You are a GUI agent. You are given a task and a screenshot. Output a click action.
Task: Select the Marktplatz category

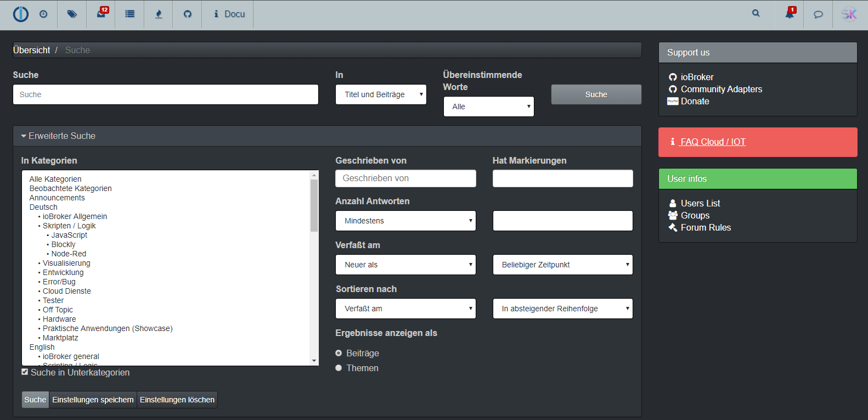(x=60, y=338)
